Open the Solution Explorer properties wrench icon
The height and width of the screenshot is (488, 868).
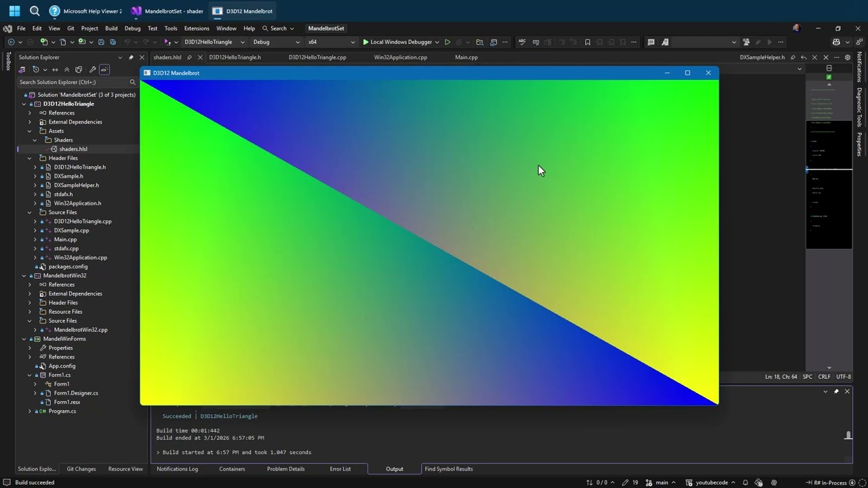(x=92, y=70)
